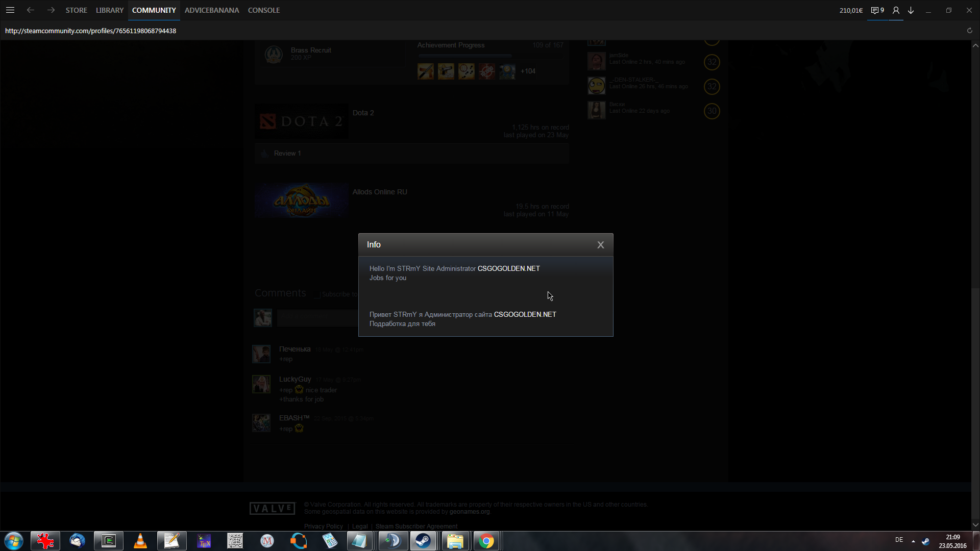980x551 pixels.
Task: Open the CONSOLE tab
Action: [x=264, y=10]
